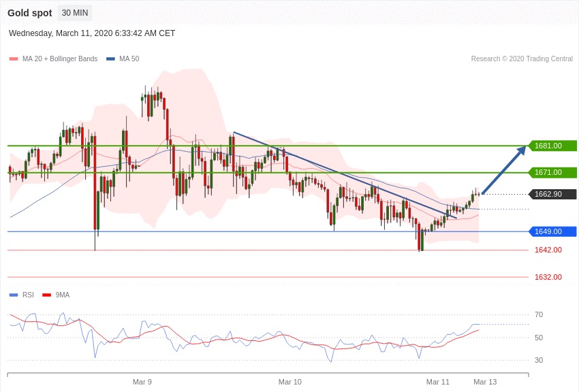
Task: Click the 30 MIN timeframe badge
Action: [74, 13]
